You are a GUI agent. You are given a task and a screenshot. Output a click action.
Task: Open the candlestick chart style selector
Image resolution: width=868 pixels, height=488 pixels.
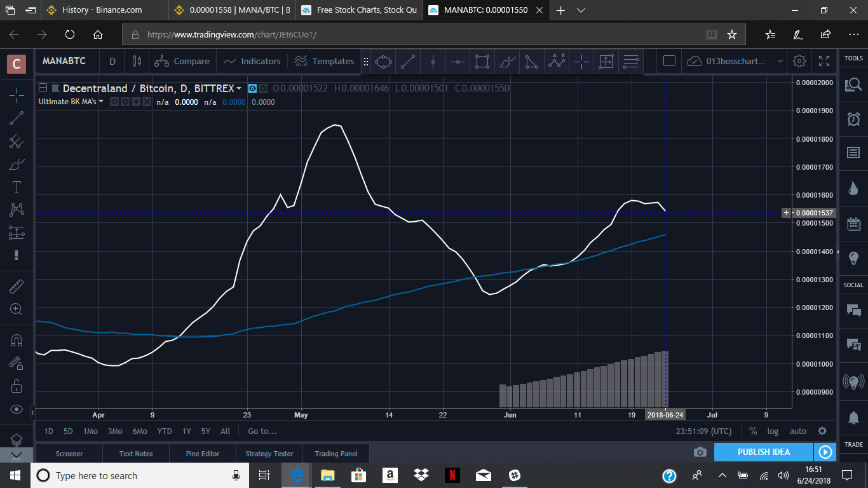137,61
